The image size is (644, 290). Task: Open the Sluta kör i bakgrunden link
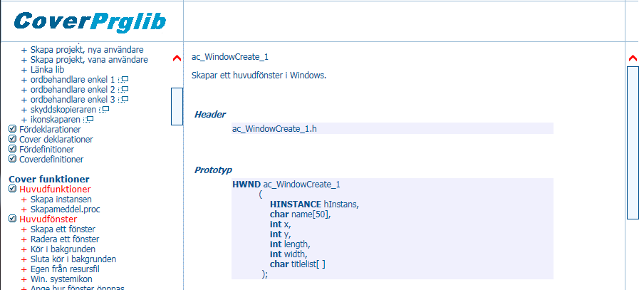coord(73,259)
